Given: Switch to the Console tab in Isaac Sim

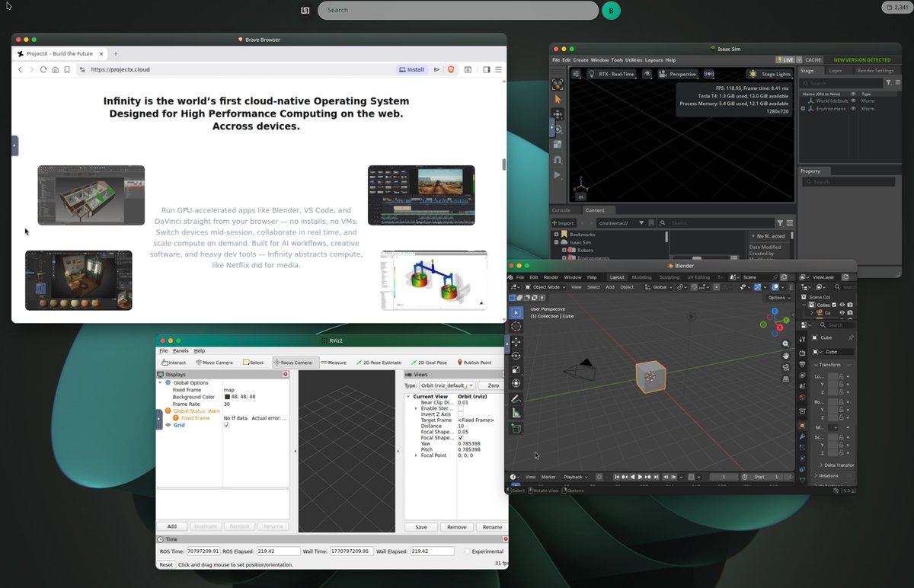Looking at the screenshot, I should pos(561,210).
